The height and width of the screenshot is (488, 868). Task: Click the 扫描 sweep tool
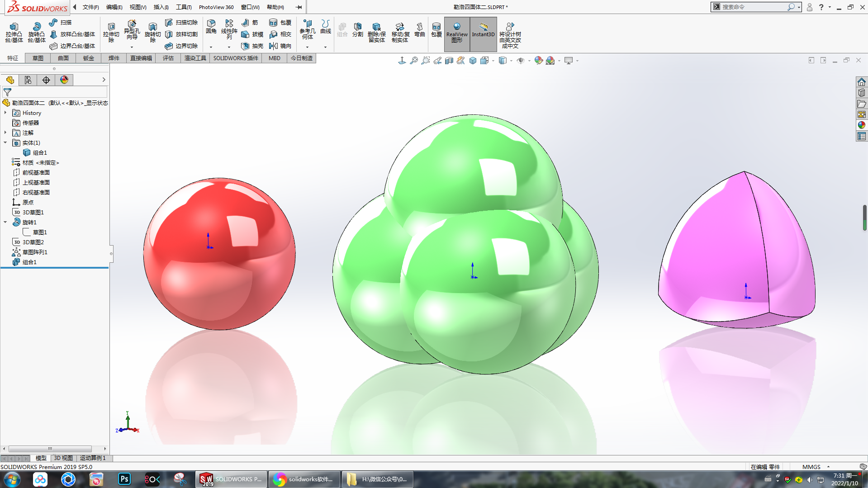click(61, 22)
